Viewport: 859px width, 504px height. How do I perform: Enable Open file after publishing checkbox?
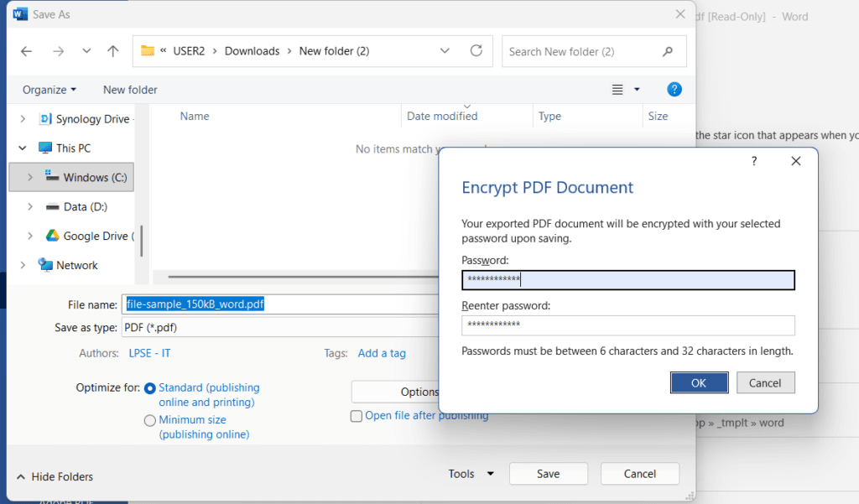tap(357, 416)
